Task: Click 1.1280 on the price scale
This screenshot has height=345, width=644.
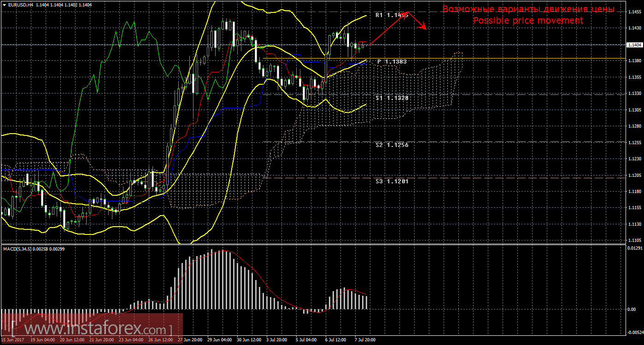Action: [635, 127]
